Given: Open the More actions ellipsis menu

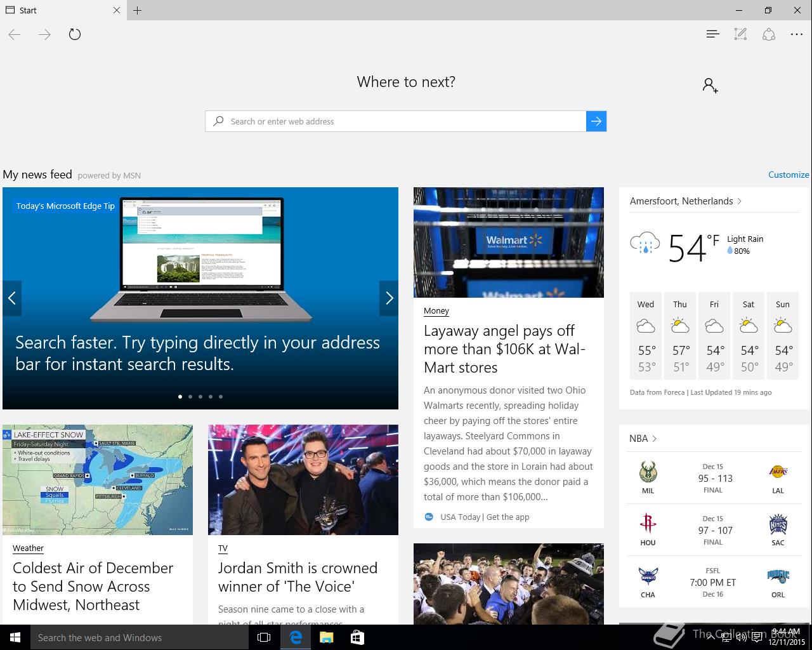Looking at the screenshot, I should click(797, 34).
